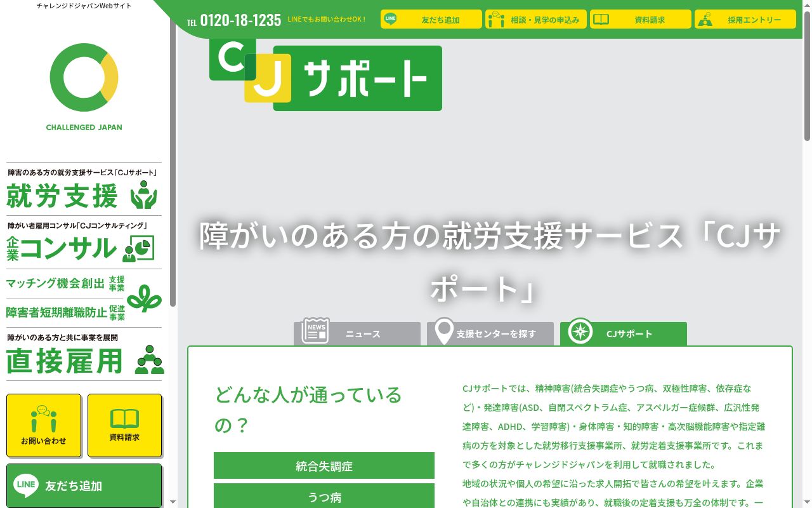
Task: Click 相談・見学の申込み button
Action: (536, 19)
